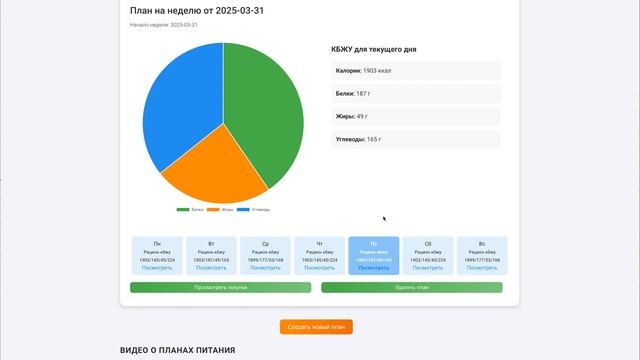Viewport: 640px width, 360px height.
Task: Open Посмотреть link under Пт
Action: [374, 268]
